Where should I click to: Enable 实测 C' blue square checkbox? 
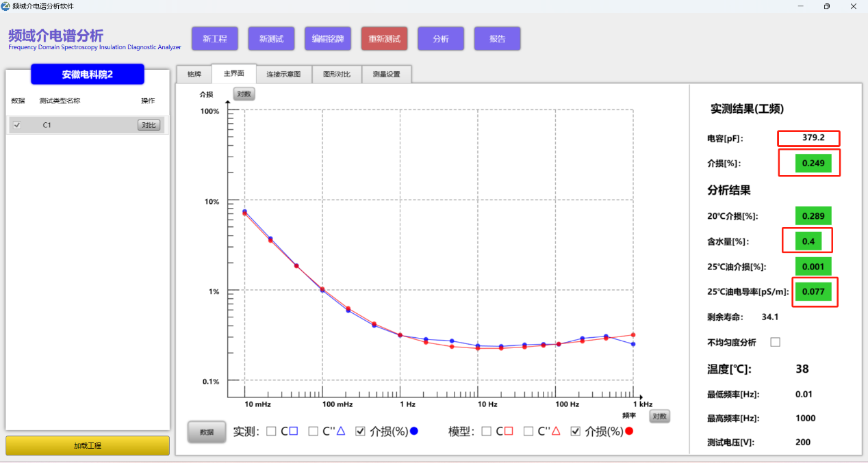click(271, 432)
